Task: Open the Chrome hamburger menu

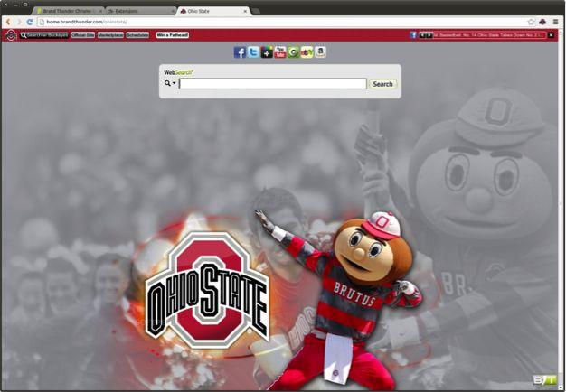Action: (x=555, y=22)
